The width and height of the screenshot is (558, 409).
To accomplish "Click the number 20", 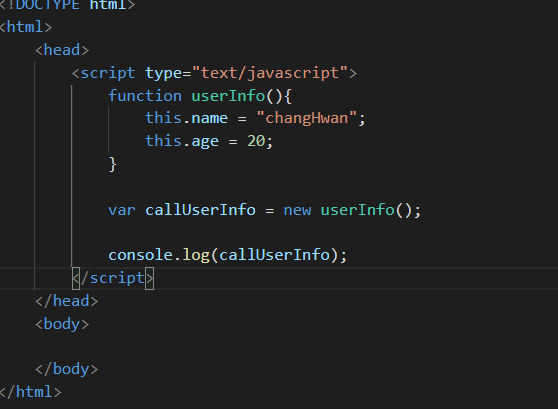I will [x=256, y=141].
